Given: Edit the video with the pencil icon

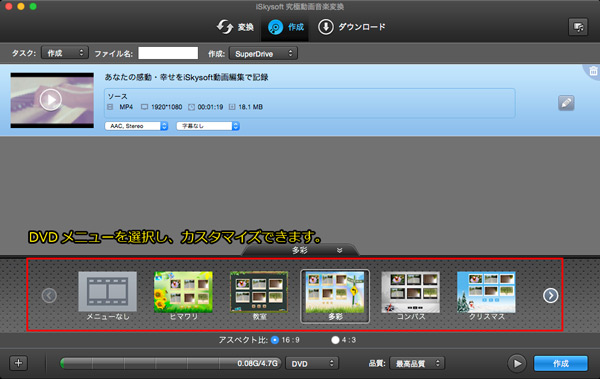Looking at the screenshot, I should click(x=566, y=103).
